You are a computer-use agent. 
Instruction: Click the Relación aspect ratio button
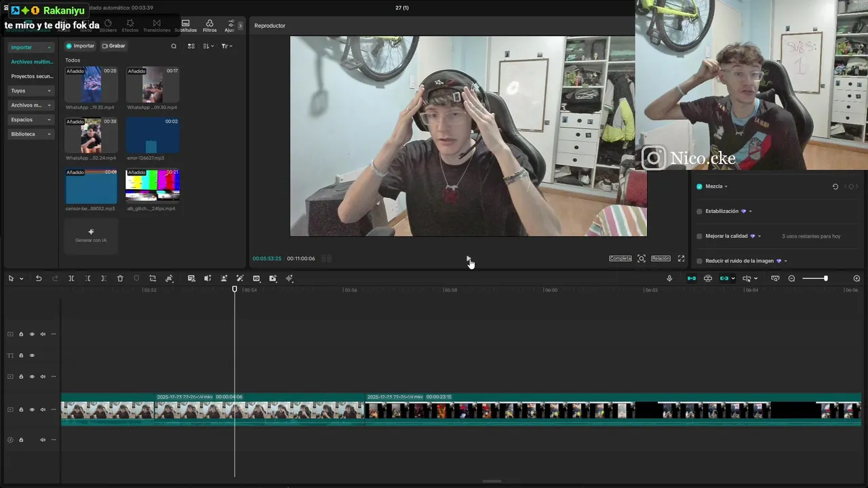[660, 258]
